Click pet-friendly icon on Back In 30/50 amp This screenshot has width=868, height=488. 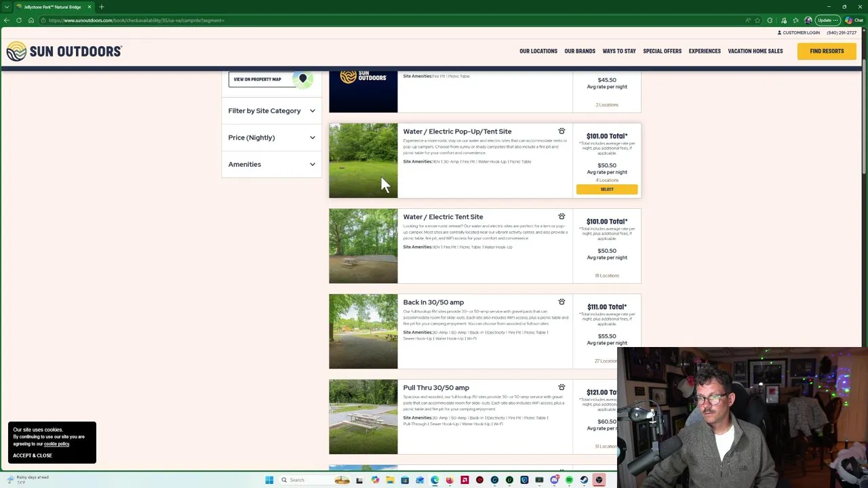tap(561, 302)
